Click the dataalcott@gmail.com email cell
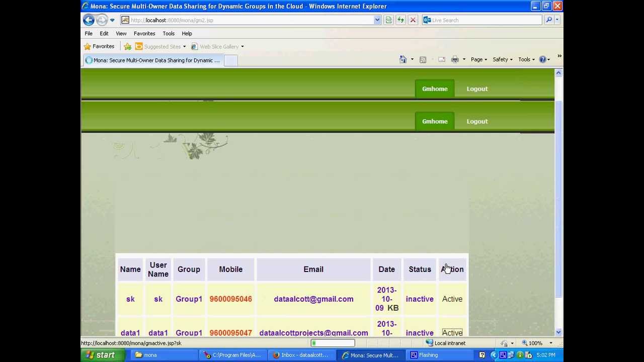The image size is (644, 362). (313, 299)
